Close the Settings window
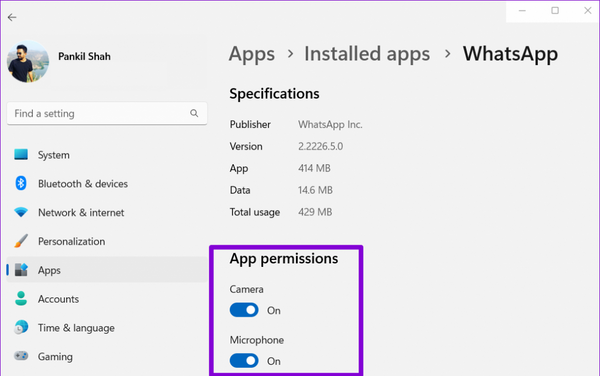This screenshot has height=376, width=600. pyautogui.click(x=588, y=11)
